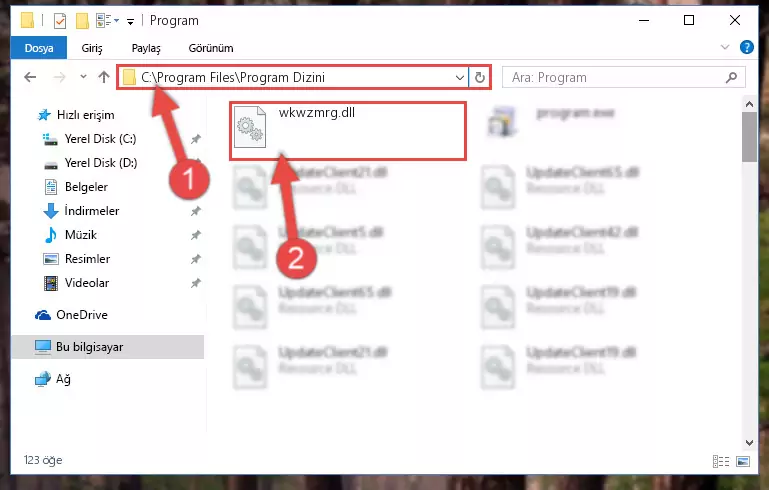Switch to the Görünüm tab

pyautogui.click(x=211, y=48)
